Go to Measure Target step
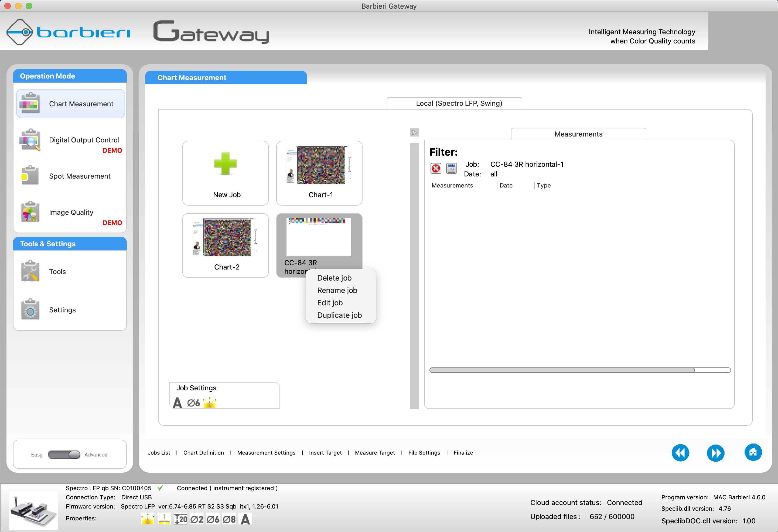 click(x=375, y=453)
